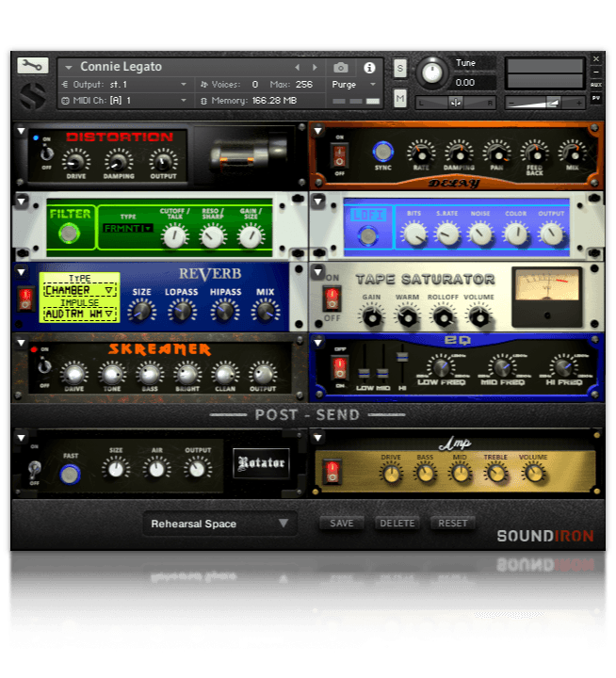Click the volume slider in header
This screenshot has width=616, height=678.
(x=544, y=103)
